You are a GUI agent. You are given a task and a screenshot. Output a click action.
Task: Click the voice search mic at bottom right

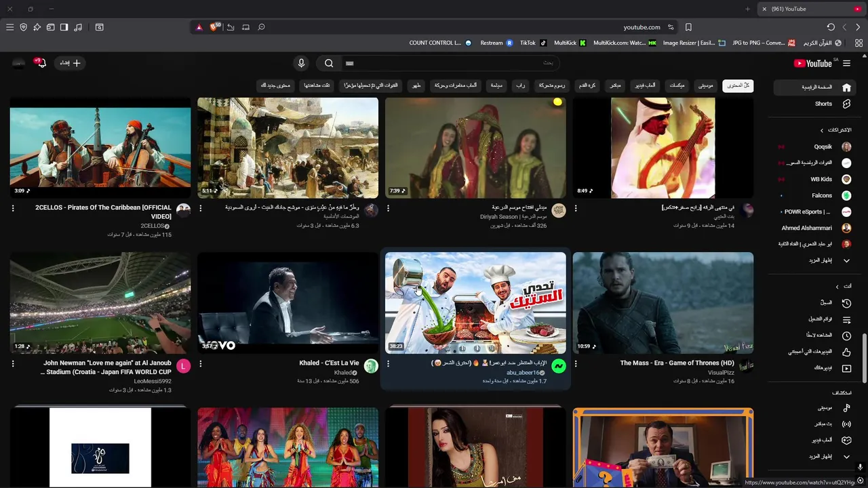[x=860, y=467]
